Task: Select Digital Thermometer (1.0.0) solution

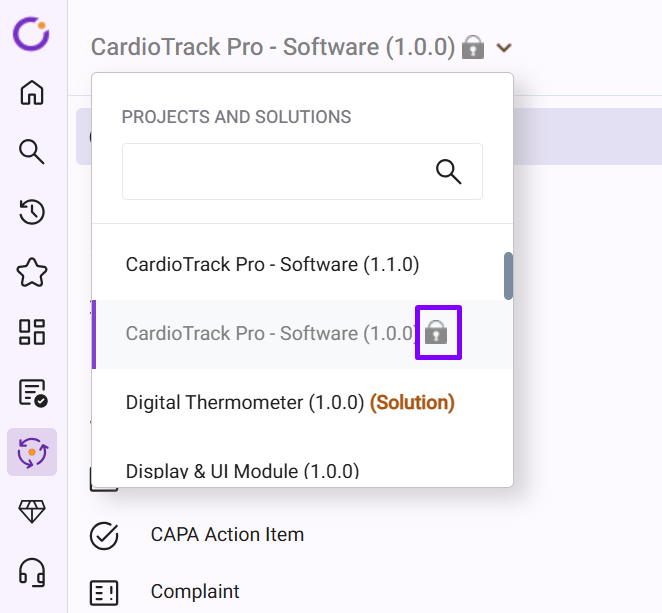Action: click(289, 403)
